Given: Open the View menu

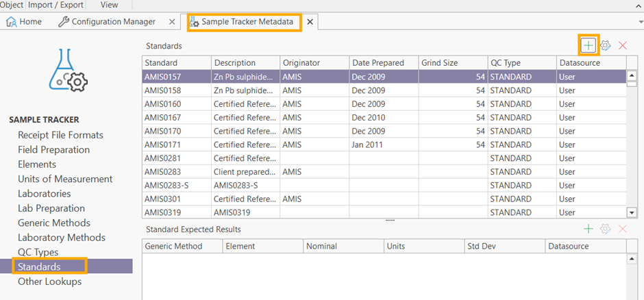Looking at the screenshot, I should [x=109, y=4].
